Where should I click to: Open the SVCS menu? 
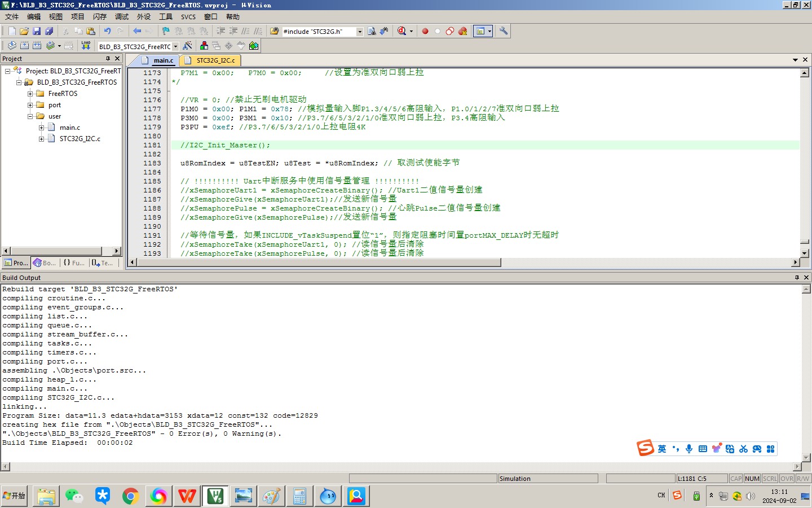188,17
